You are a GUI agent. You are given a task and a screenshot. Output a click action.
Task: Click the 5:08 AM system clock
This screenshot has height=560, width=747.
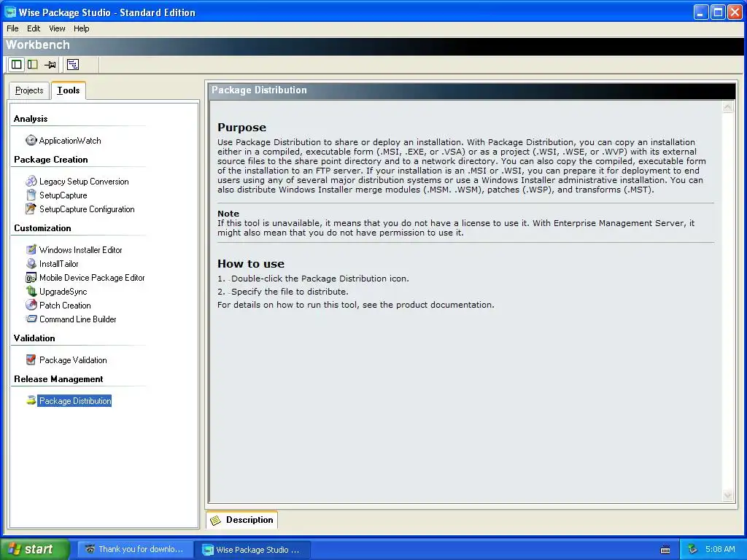[x=720, y=549]
